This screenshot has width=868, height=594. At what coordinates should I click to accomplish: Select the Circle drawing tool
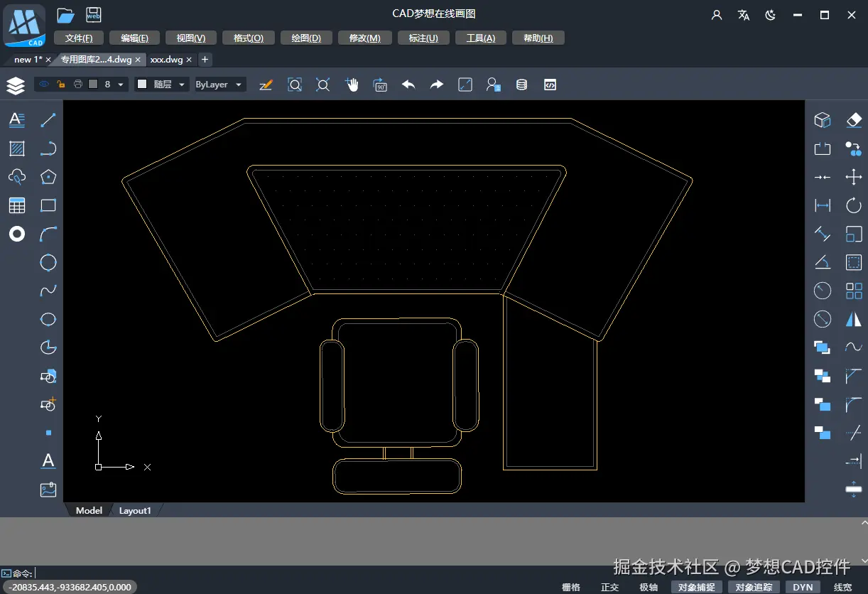point(48,262)
